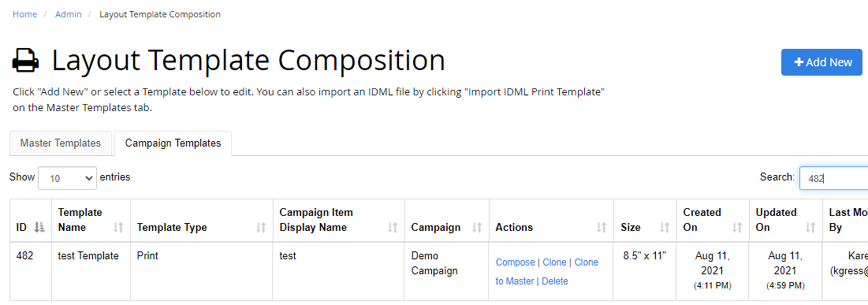Click the Clone link for test Template

554,262
